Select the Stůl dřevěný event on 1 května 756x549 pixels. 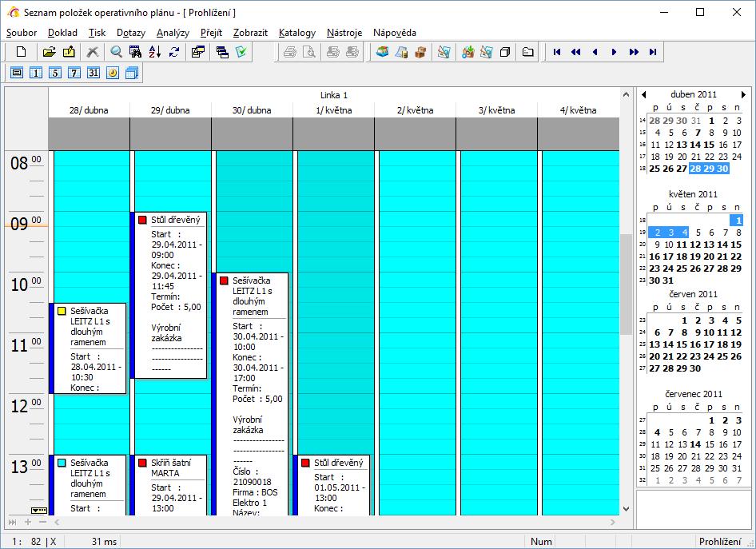(332, 485)
